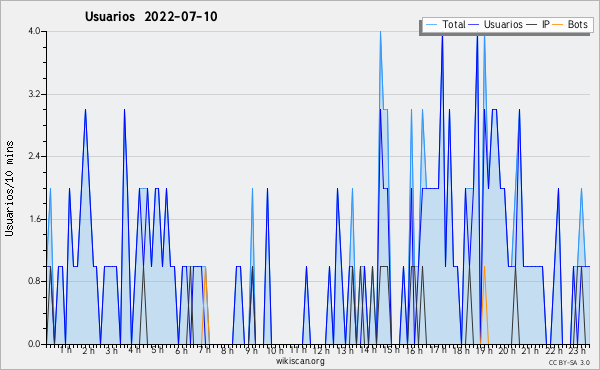Click the y-axis value 2.4
600x370 pixels.
pyautogui.click(x=34, y=156)
